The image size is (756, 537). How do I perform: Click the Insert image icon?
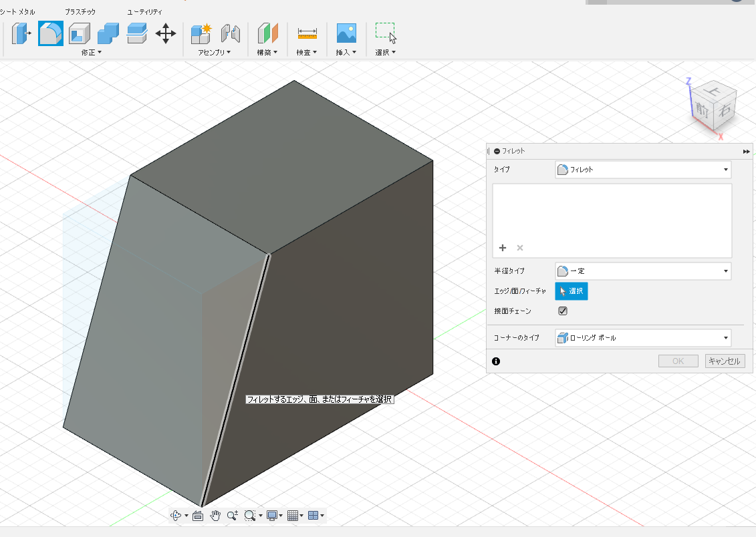pos(346,33)
